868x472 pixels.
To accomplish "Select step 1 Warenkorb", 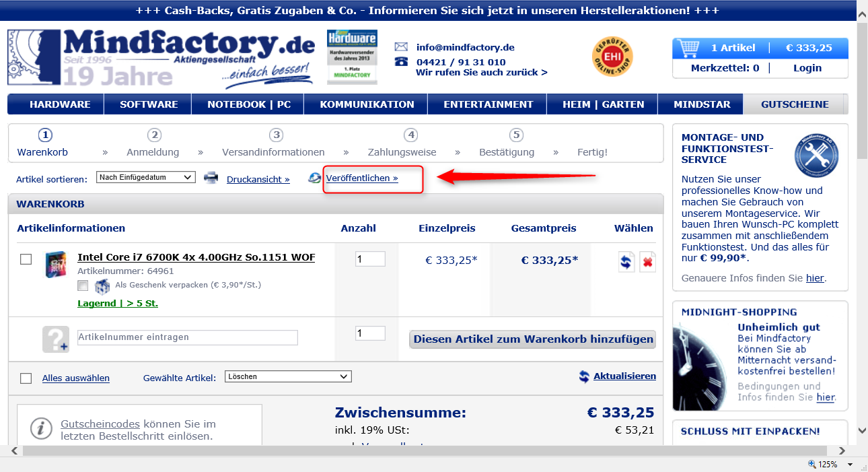I will coord(43,143).
